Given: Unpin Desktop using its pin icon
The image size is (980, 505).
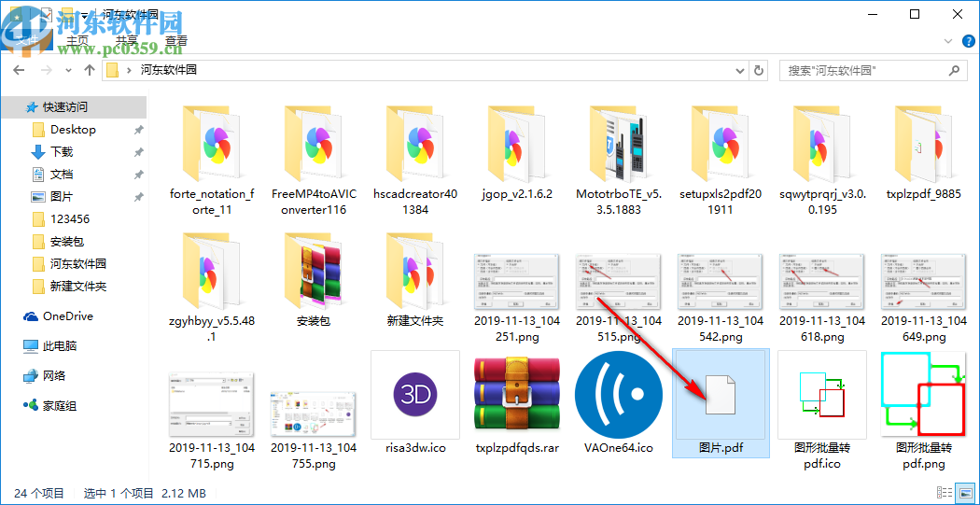Looking at the screenshot, I should (x=139, y=130).
